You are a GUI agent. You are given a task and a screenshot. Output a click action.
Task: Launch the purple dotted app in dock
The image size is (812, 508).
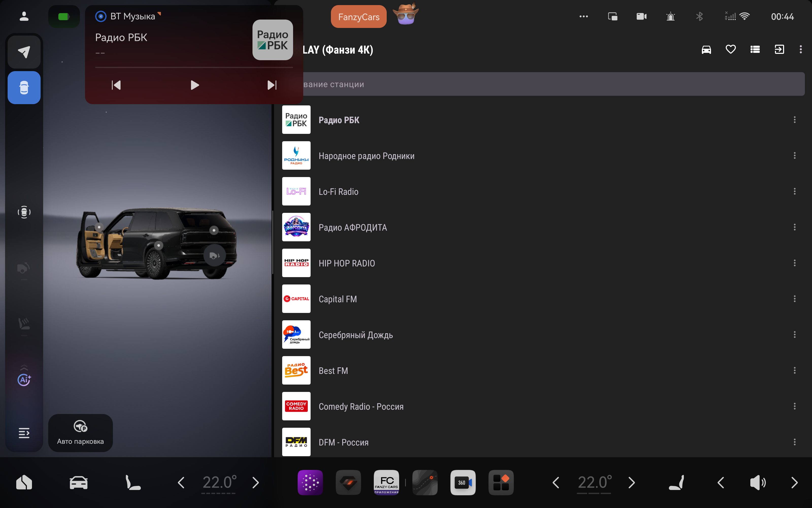pos(310,482)
